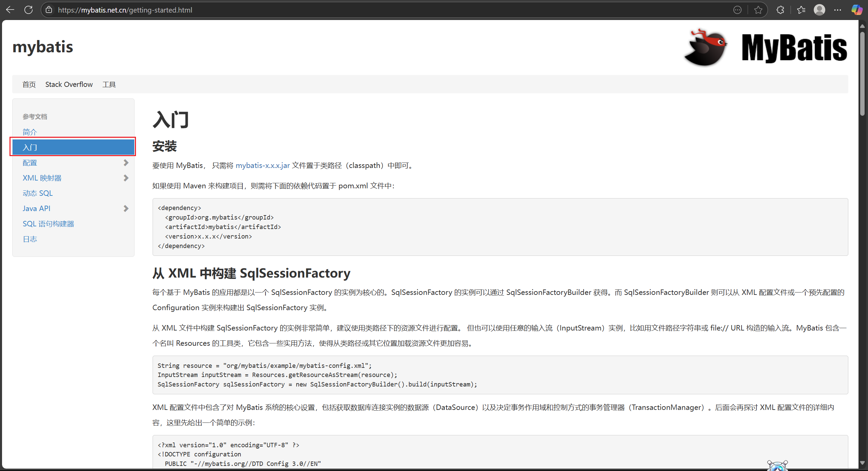The width and height of the screenshot is (868, 471).
Task: View site info via lock icon
Action: (x=49, y=10)
